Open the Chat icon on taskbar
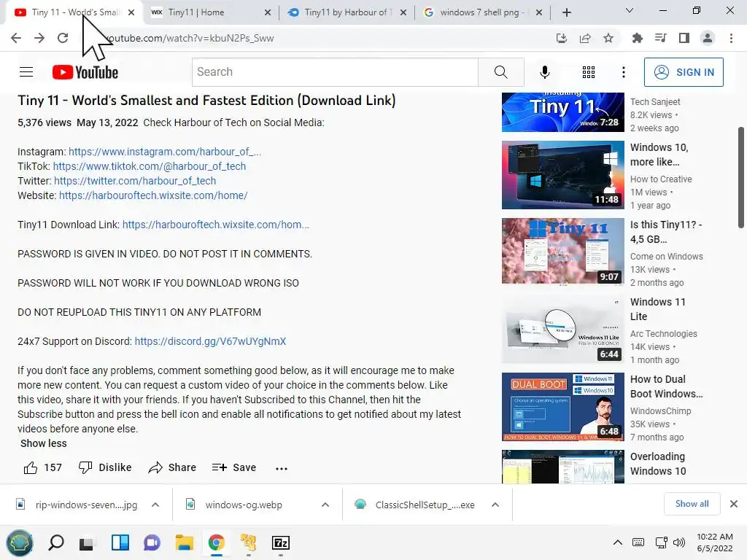 coord(152,542)
